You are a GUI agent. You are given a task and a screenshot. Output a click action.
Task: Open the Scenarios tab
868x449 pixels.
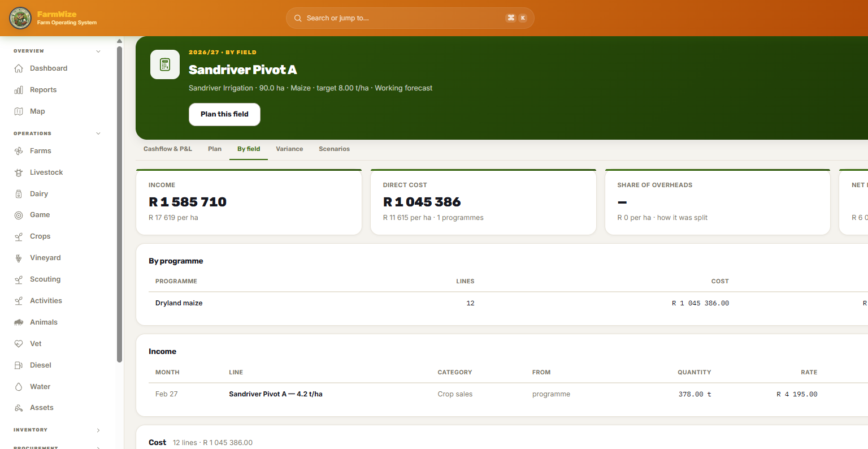click(x=334, y=149)
